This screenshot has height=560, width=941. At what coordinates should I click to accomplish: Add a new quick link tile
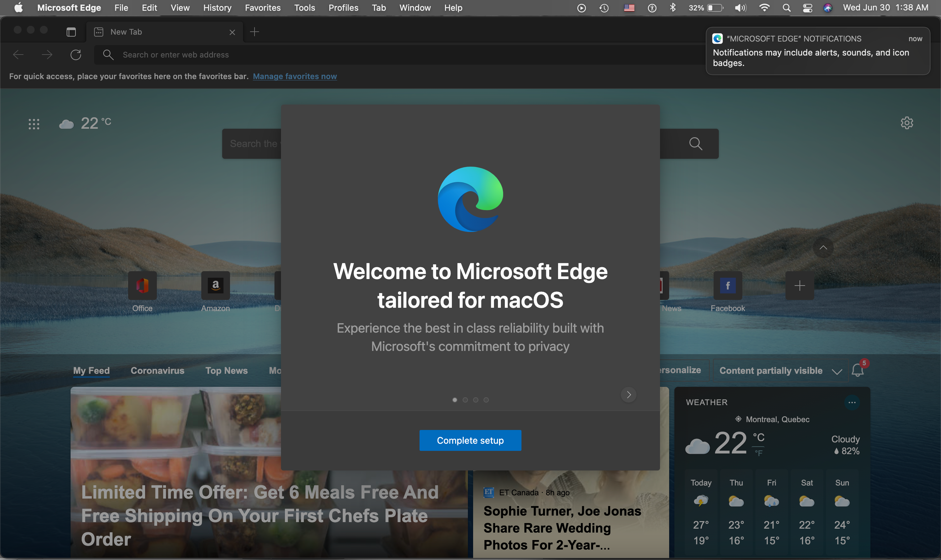click(800, 286)
